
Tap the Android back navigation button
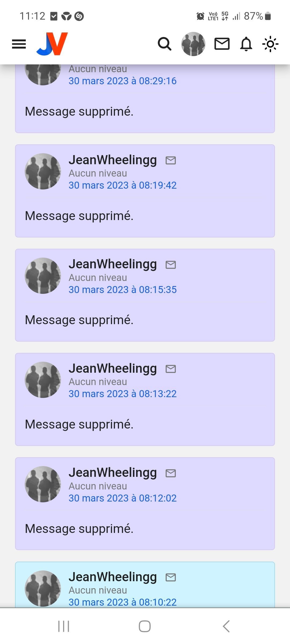point(226,626)
